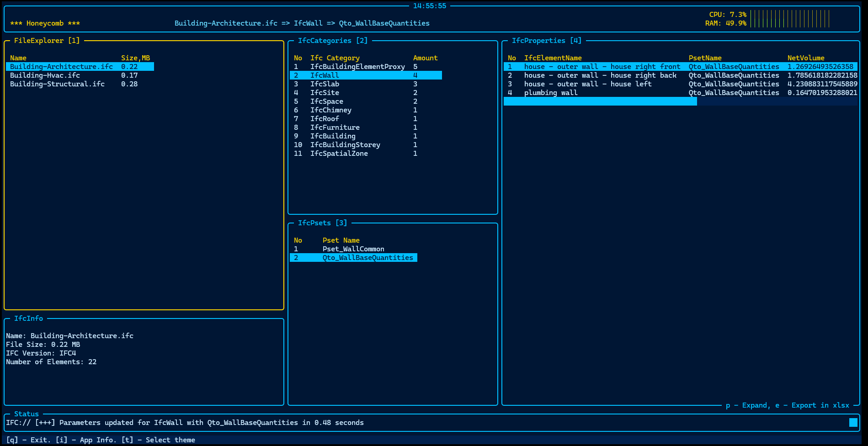This screenshot has width=868, height=446.
Task: Focus the IfcProperties [4] panel title
Action: pos(546,41)
